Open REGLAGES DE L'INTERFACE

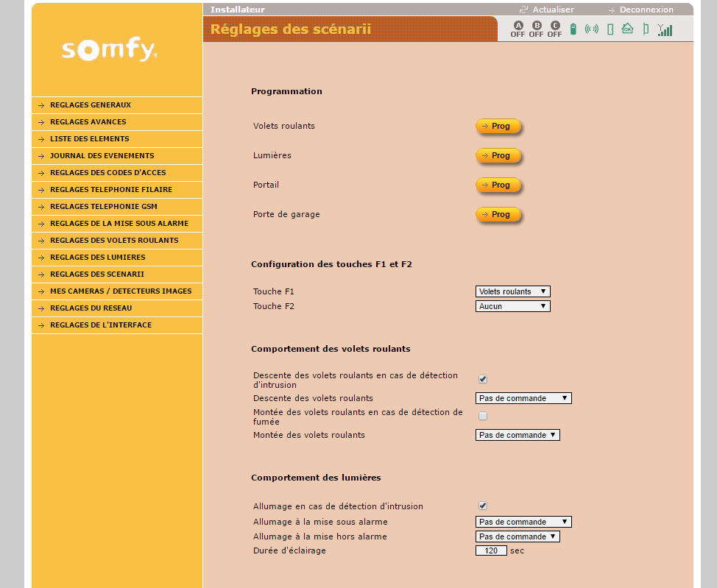pos(117,325)
